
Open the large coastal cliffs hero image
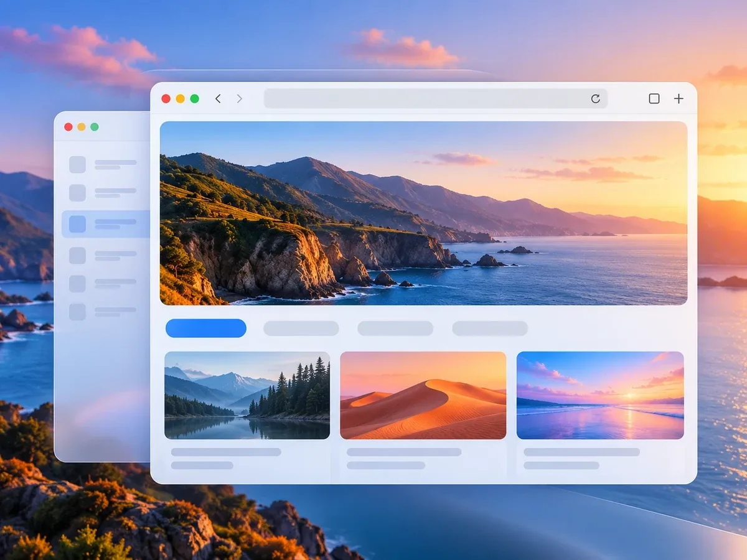click(x=423, y=213)
